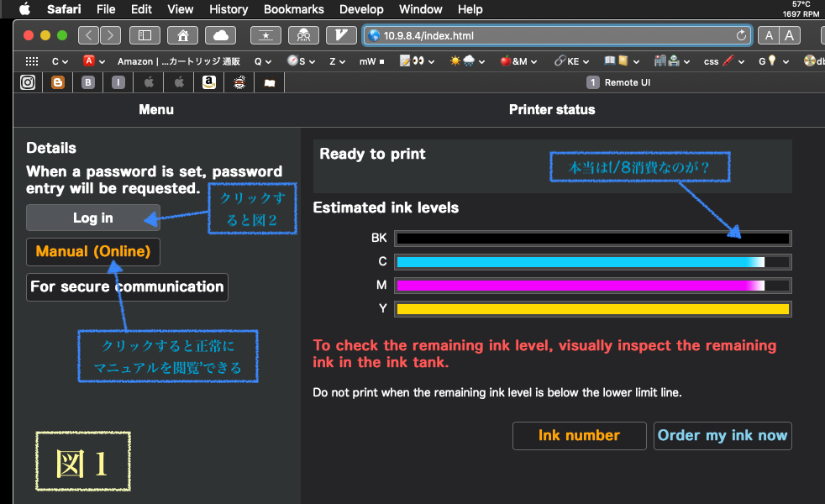Click the larger text size A button
The height and width of the screenshot is (504, 825).
[789, 35]
